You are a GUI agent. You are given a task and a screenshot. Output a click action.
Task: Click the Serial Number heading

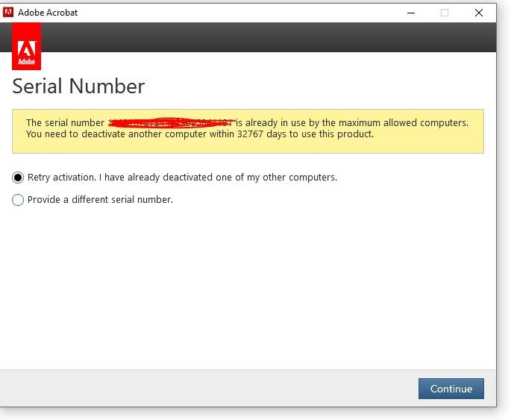point(78,87)
